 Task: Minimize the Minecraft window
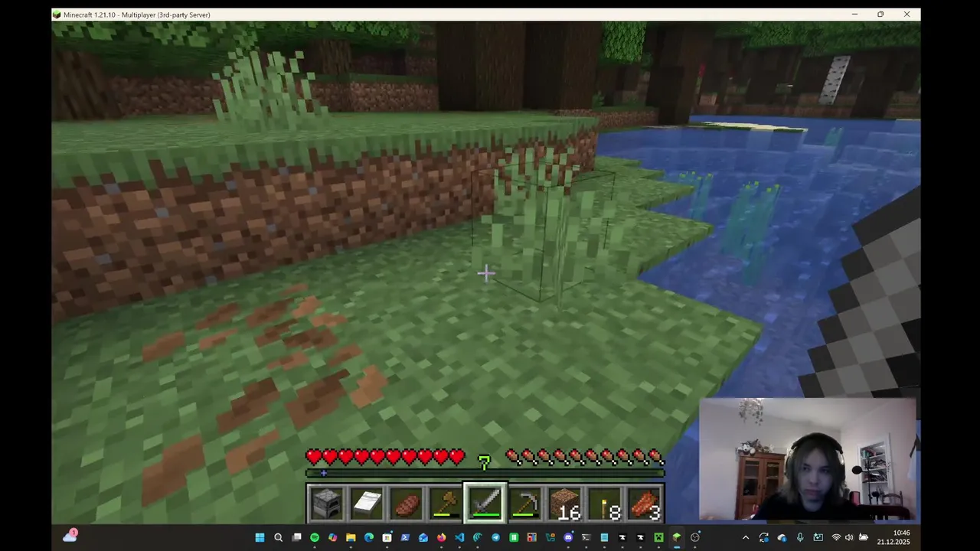[854, 15]
